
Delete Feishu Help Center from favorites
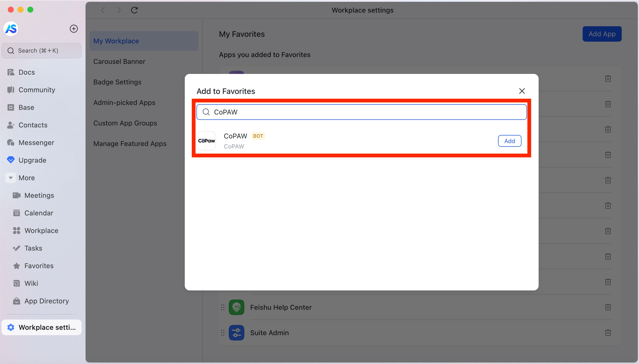(x=608, y=307)
